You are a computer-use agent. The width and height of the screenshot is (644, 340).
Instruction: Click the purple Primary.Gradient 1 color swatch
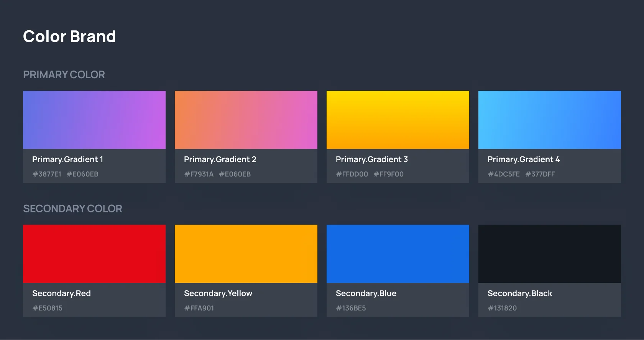(94, 120)
